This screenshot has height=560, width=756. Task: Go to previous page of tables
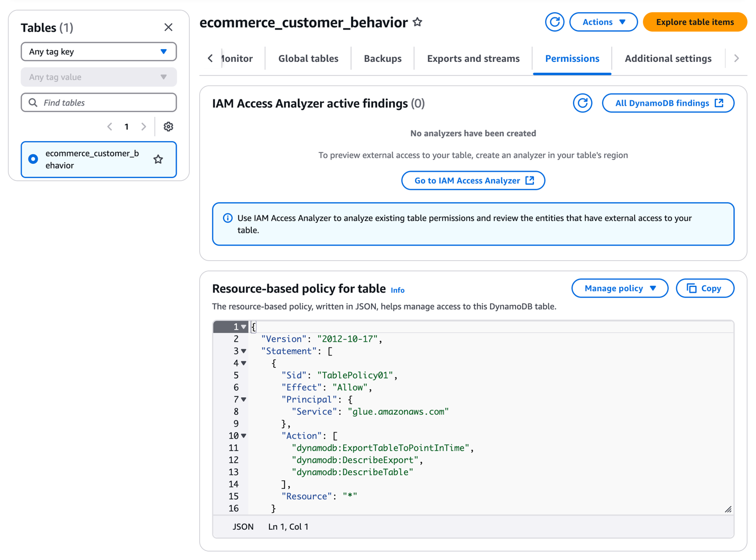[110, 127]
